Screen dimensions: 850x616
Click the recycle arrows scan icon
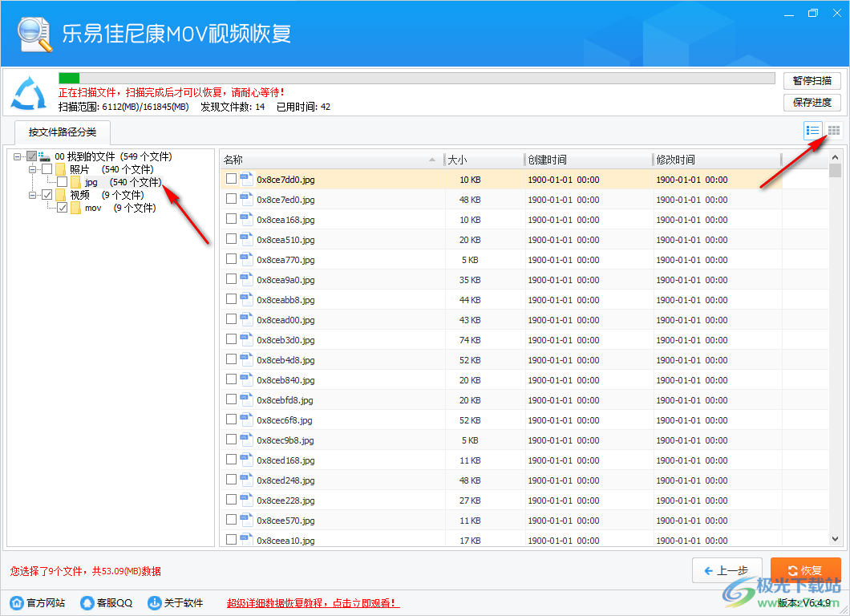pyautogui.click(x=29, y=93)
